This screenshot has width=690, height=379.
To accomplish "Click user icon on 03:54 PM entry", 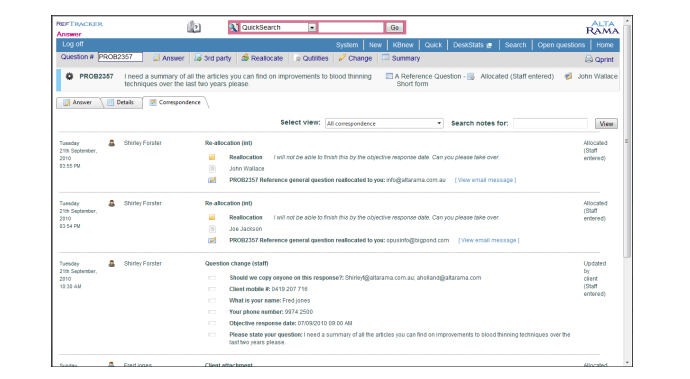I will [112, 203].
